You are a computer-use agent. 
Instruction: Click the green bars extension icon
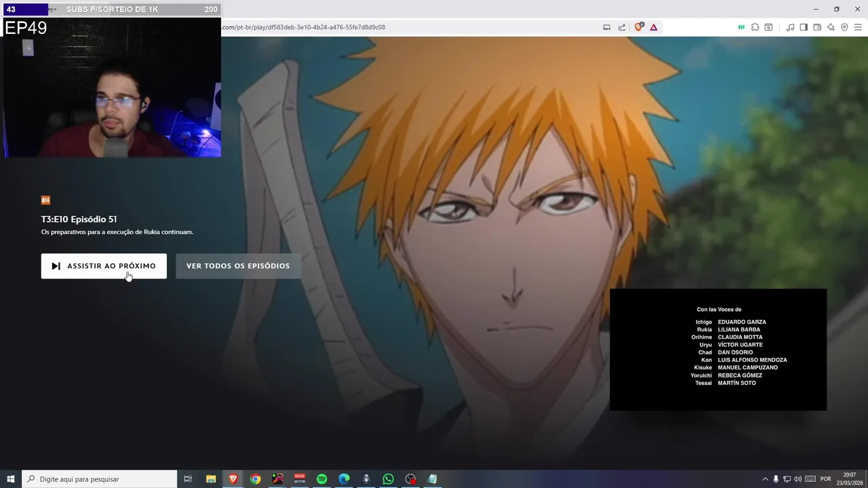tap(741, 27)
